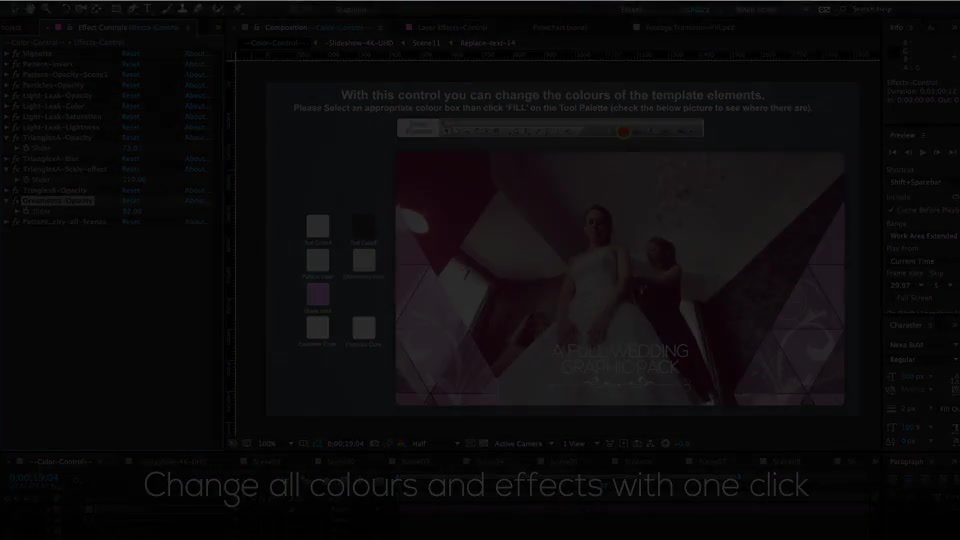Select the Brush tool

tap(167, 9)
